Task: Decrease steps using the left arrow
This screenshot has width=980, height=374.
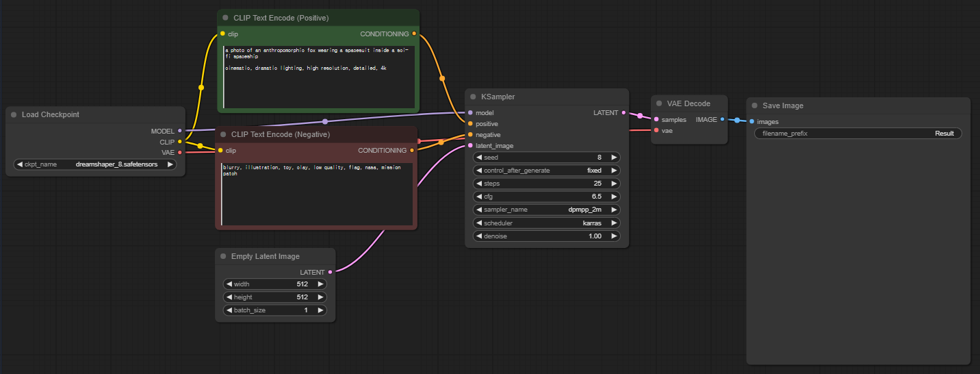Action: pos(479,184)
